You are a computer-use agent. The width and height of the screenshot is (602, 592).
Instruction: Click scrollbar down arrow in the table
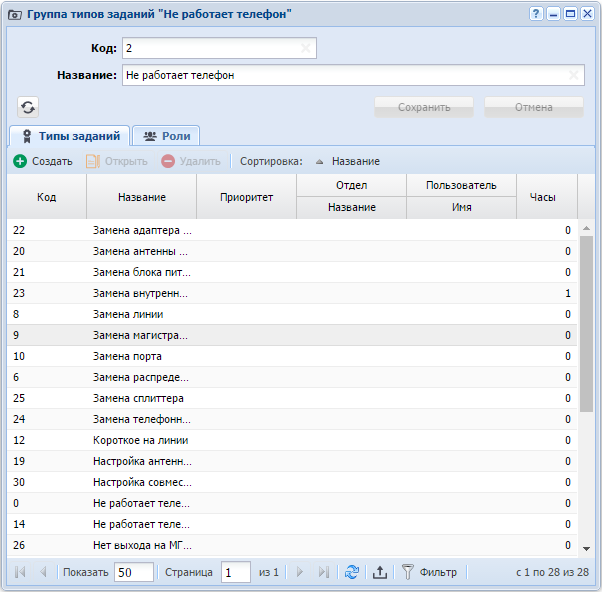point(586,549)
